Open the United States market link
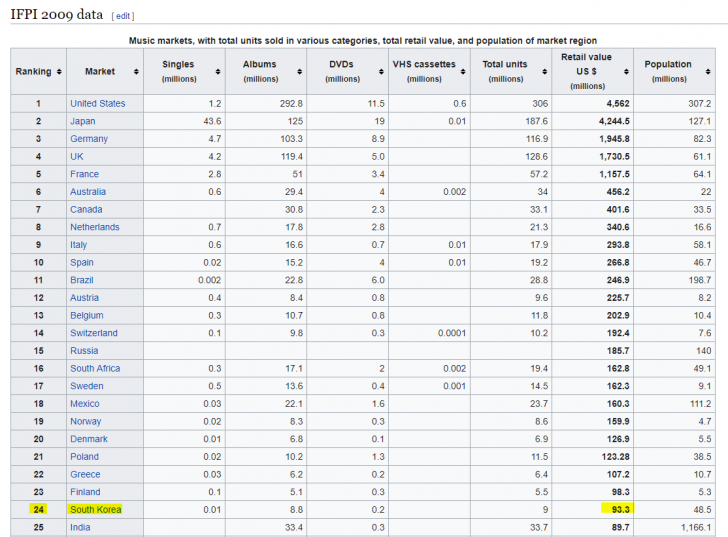 97,104
